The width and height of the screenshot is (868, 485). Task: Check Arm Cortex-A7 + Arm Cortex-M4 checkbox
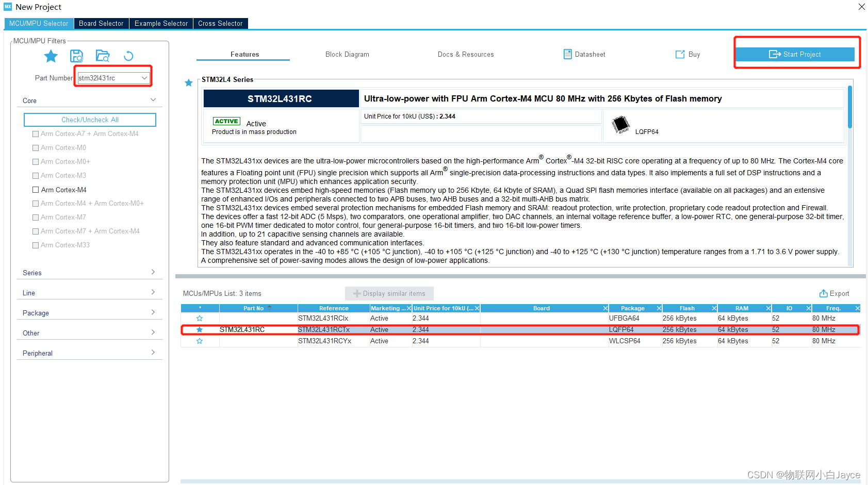pyautogui.click(x=36, y=134)
